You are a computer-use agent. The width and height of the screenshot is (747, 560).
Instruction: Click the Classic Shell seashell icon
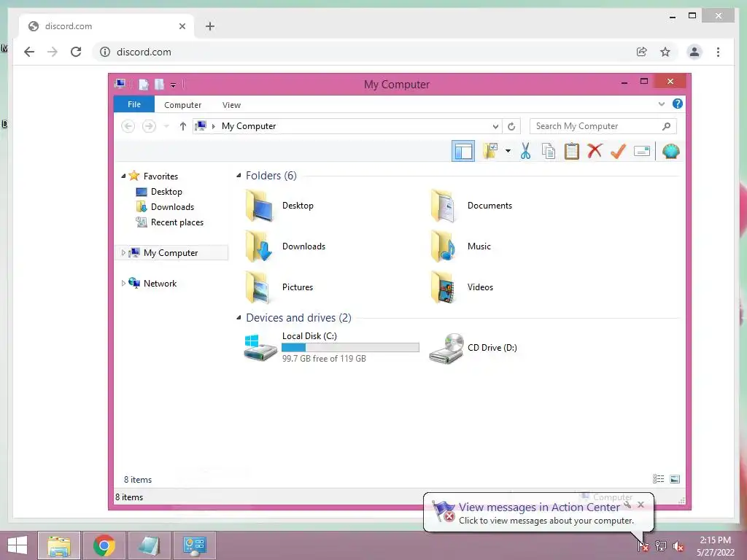click(x=671, y=152)
